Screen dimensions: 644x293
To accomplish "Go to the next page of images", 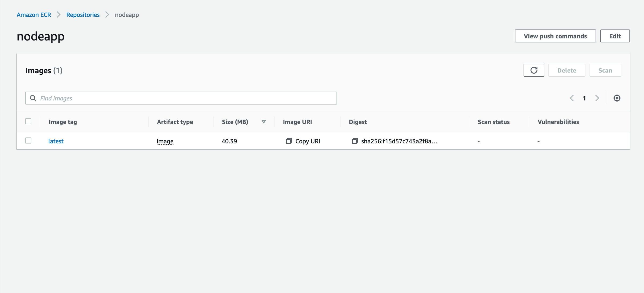I will 597,98.
